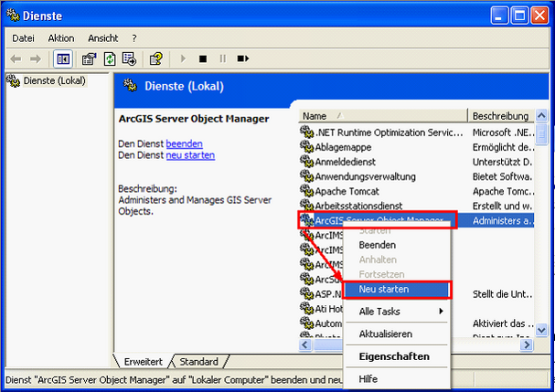The width and height of the screenshot is (555, 392).
Task: Sort by Name column header
Action: tap(383, 116)
